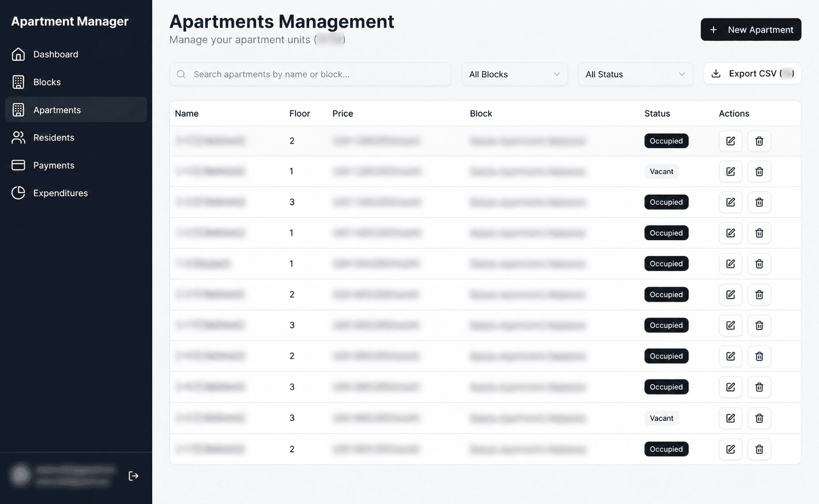Open the All Status filter dropdown
Screen dimensions: 819x504
coord(635,74)
